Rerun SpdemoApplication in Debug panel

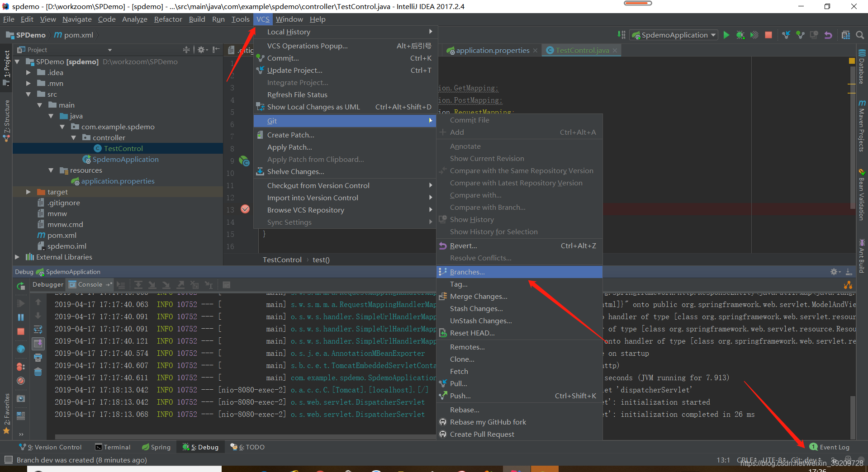[21, 286]
